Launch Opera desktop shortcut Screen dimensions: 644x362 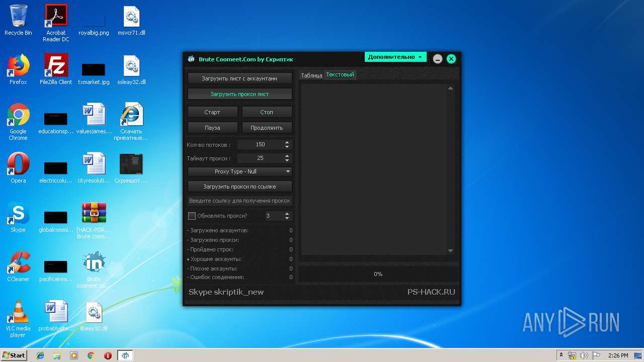pos(18,168)
